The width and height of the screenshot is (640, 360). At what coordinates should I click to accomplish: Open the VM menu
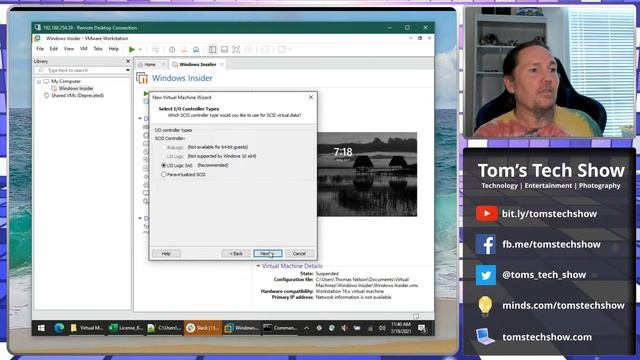pos(84,49)
